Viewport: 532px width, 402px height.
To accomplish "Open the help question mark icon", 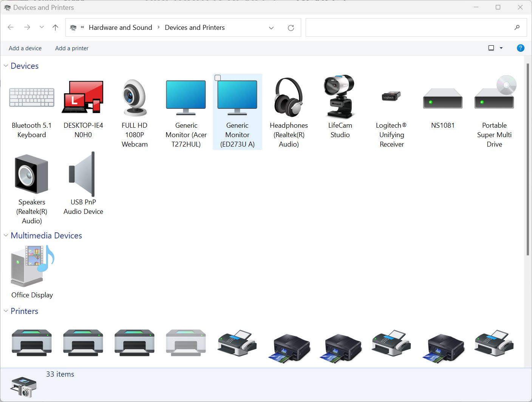I will (520, 48).
